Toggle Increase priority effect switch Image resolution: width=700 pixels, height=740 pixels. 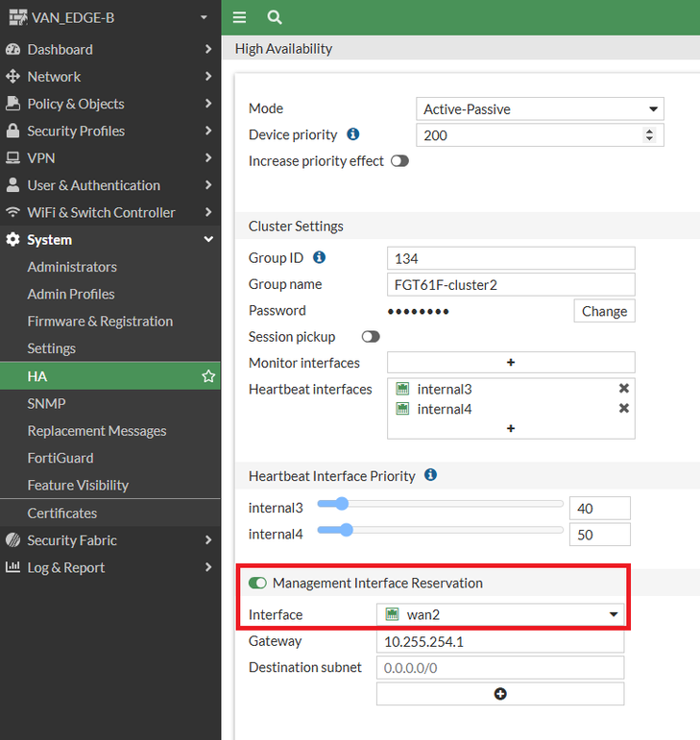(399, 161)
